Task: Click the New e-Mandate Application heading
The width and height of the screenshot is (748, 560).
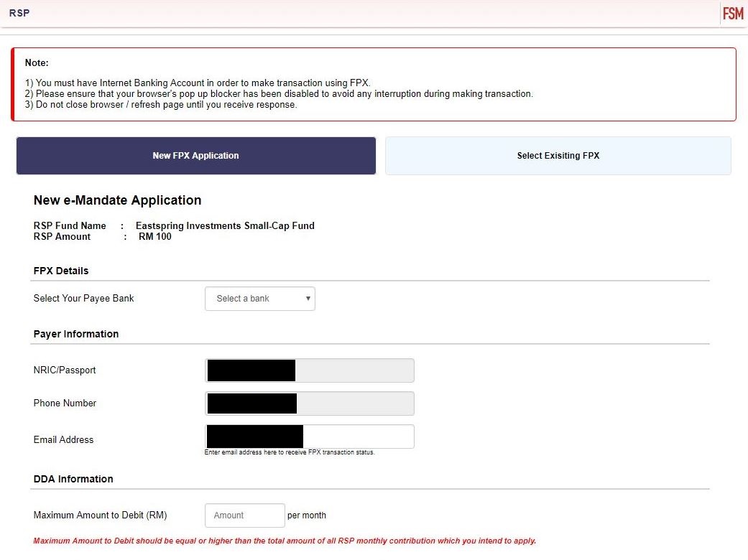Action: (x=117, y=200)
